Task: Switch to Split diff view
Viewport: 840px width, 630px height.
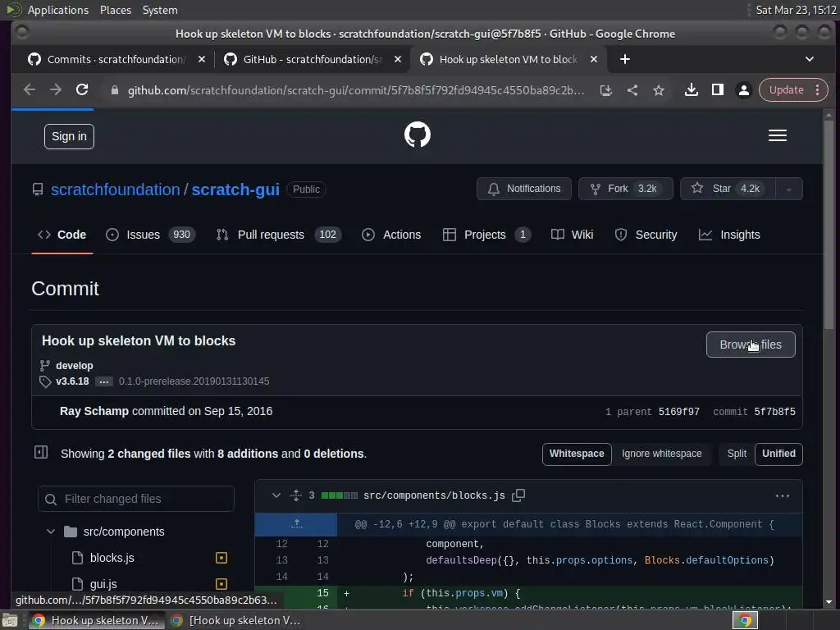Action: tap(737, 454)
